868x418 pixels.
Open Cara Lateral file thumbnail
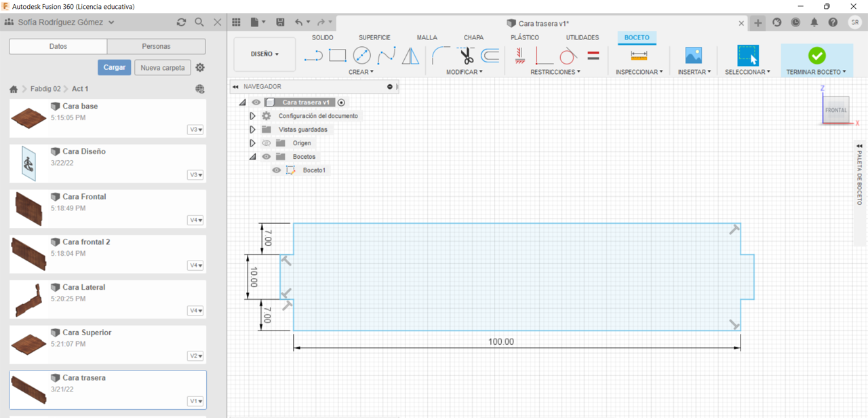pyautogui.click(x=28, y=299)
